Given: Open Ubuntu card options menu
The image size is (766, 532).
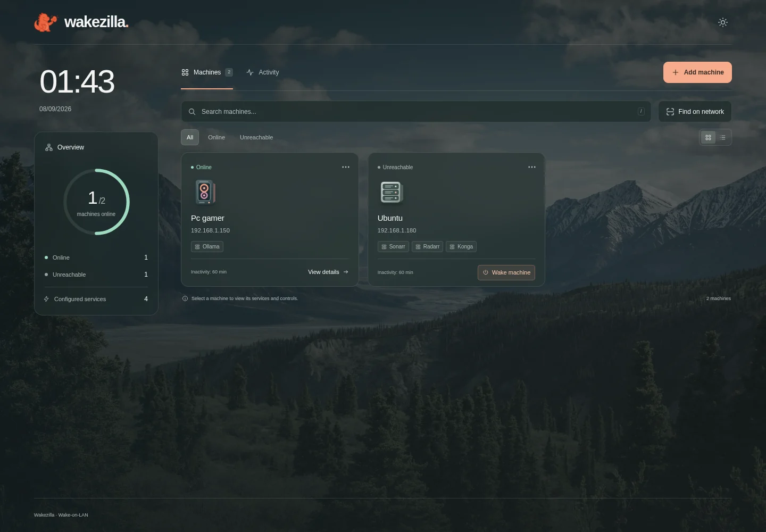Looking at the screenshot, I should click(x=532, y=167).
